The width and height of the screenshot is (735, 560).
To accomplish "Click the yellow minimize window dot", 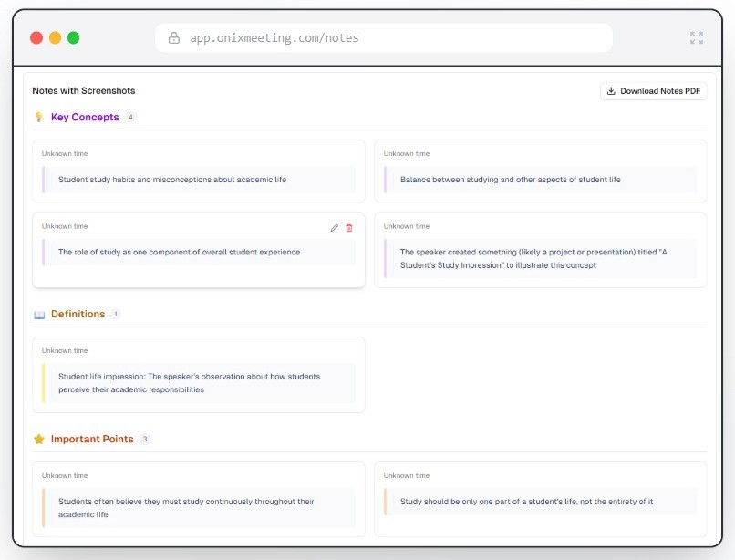I will pos(56,37).
